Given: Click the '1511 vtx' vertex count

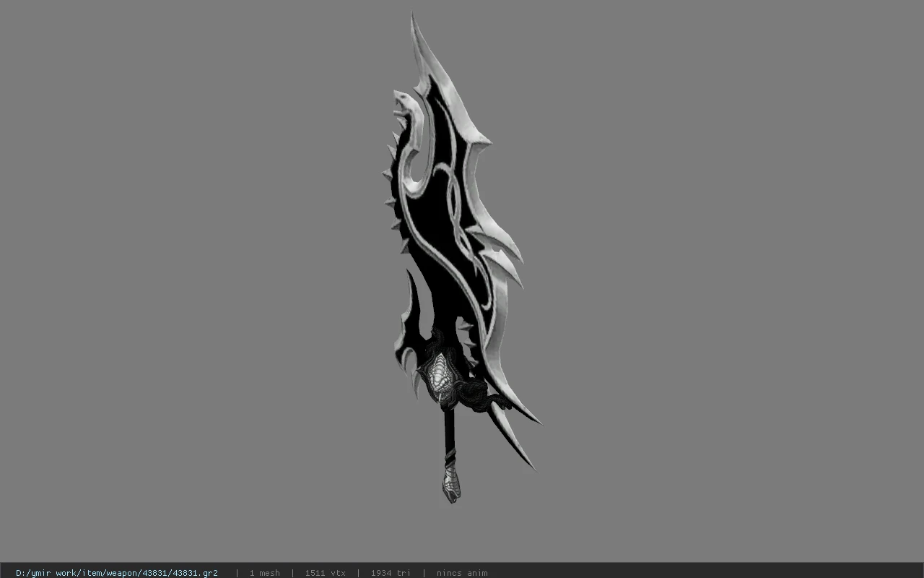Looking at the screenshot, I should point(325,573).
